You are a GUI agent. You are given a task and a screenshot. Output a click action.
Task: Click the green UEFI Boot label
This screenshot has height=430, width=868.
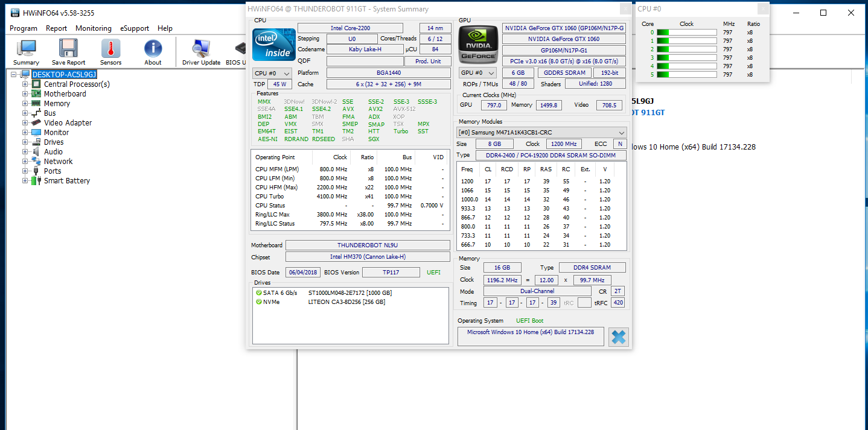tap(529, 321)
